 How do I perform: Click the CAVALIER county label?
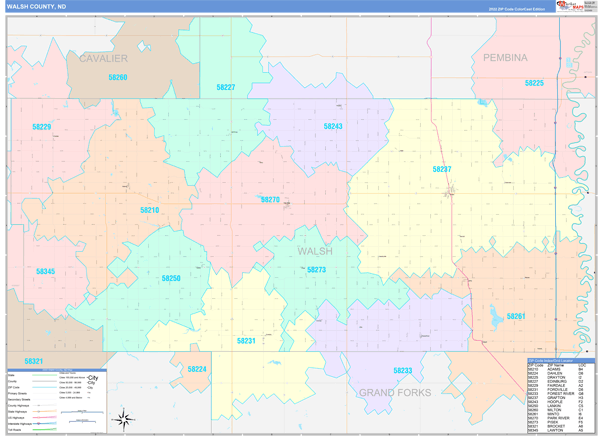tap(103, 59)
